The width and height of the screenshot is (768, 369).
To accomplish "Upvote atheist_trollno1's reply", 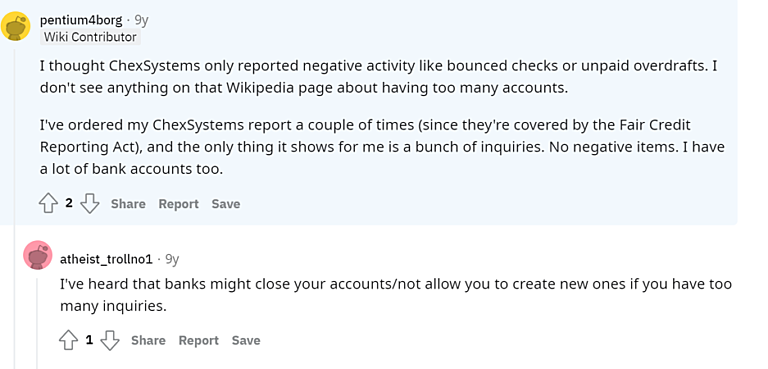I will [68, 340].
